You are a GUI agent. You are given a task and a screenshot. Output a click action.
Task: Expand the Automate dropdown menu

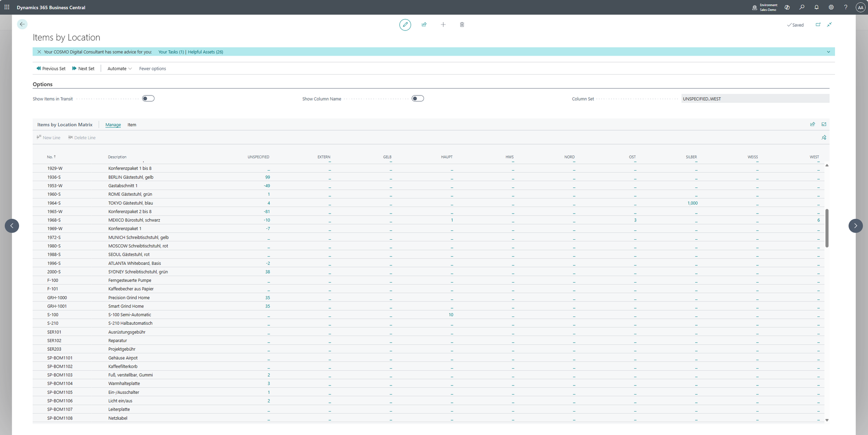119,69
